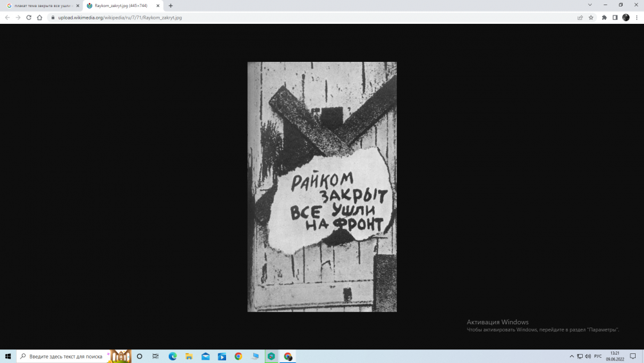644x363 pixels.
Task: Share this page using share icon
Action: 580,17
